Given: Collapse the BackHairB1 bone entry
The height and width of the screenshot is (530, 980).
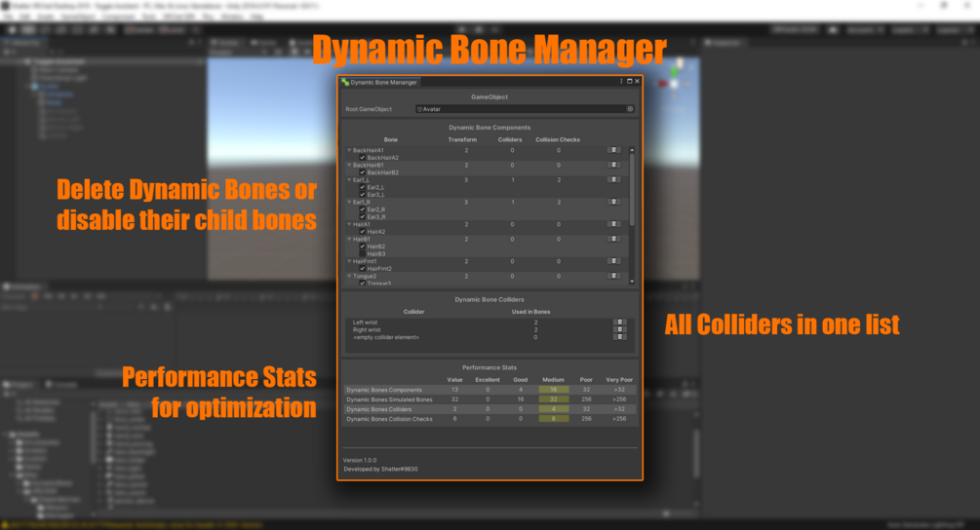Looking at the screenshot, I should pyautogui.click(x=349, y=165).
